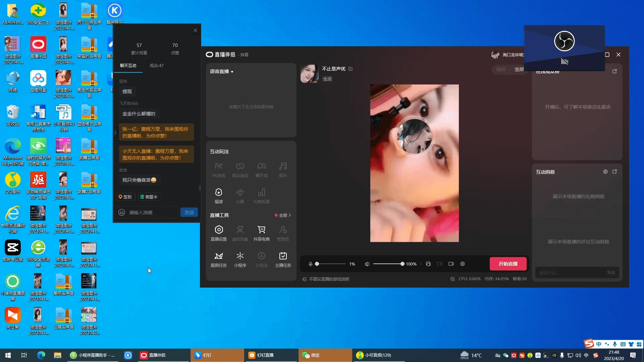This screenshot has width=644, height=362.
Task: Click 钉钉直播 taskbar item
Action: click(271, 355)
